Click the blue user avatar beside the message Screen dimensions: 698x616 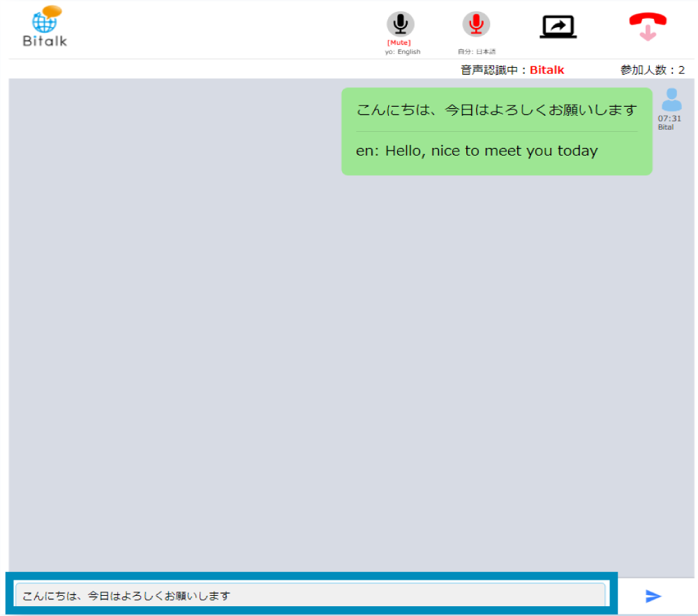(671, 100)
